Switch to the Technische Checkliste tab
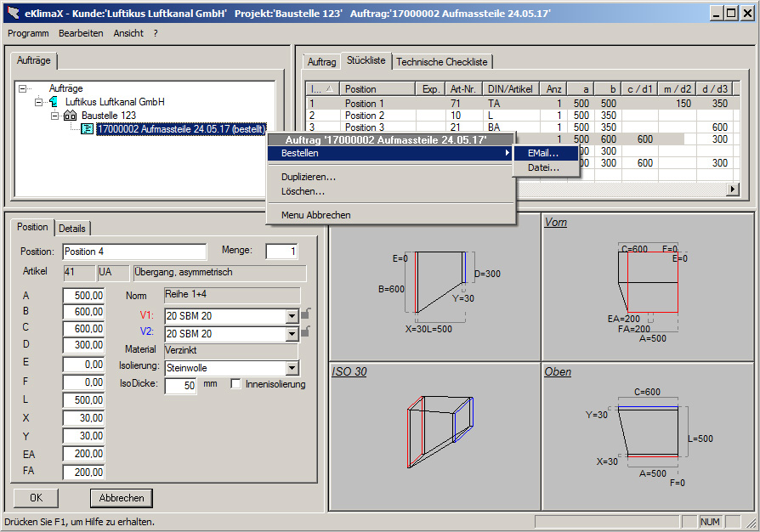 click(x=442, y=62)
